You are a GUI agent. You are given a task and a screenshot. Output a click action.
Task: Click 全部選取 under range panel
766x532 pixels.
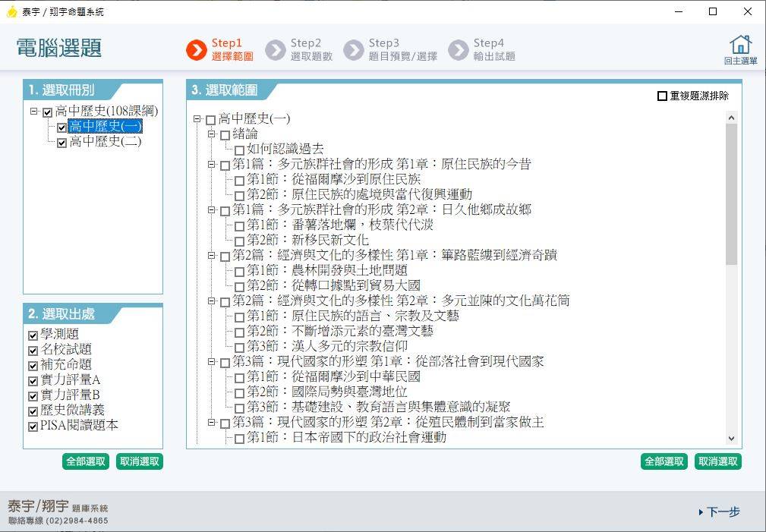click(664, 461)
